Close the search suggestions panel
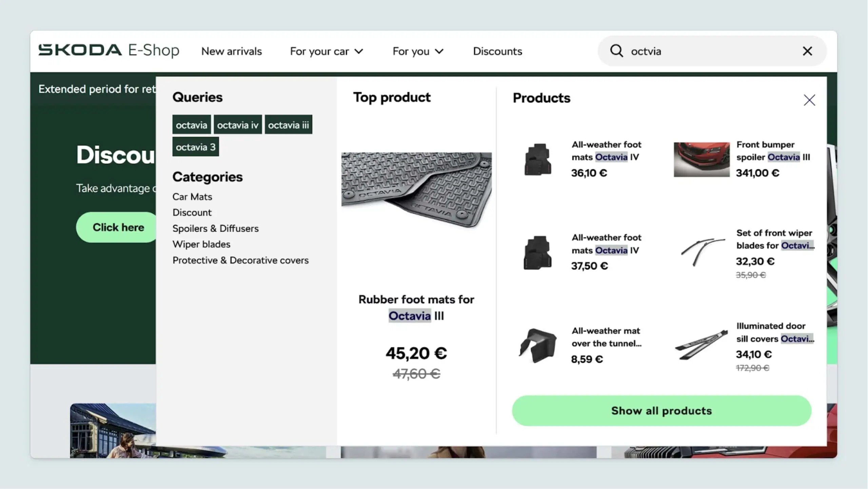Image resolution: width=868 pixels, height=489 pixels. pyautogui.click(x=809, y=100)
